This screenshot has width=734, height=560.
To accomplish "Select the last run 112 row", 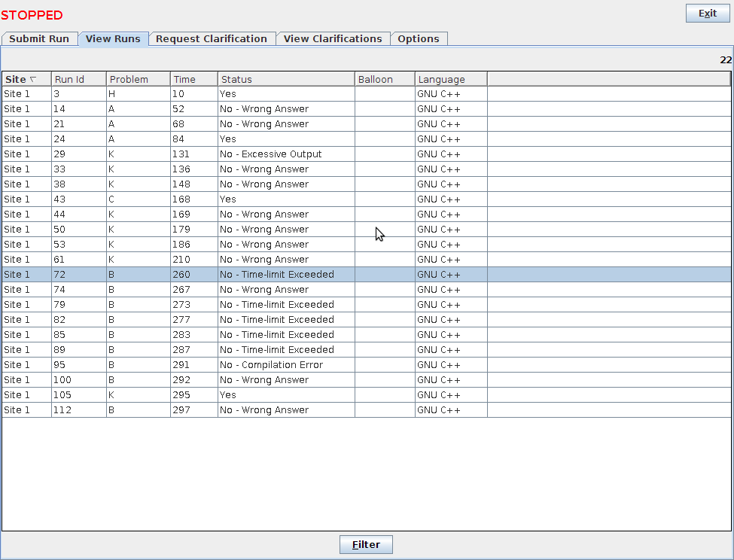I will click(x=226, y=410).
